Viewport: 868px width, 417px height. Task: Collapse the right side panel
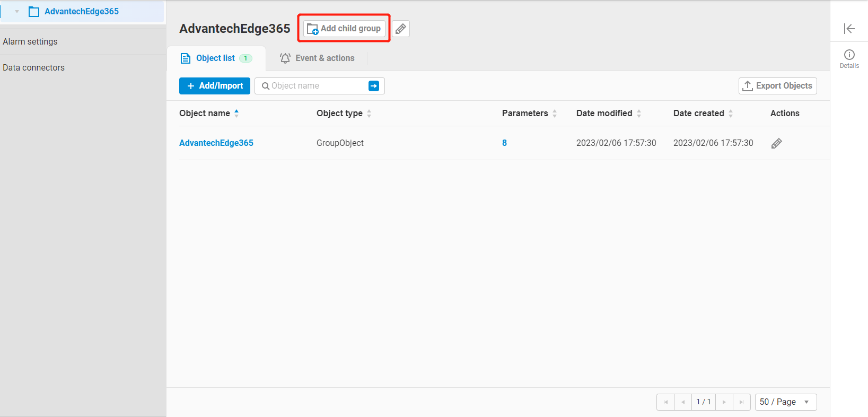pos(849,29)
